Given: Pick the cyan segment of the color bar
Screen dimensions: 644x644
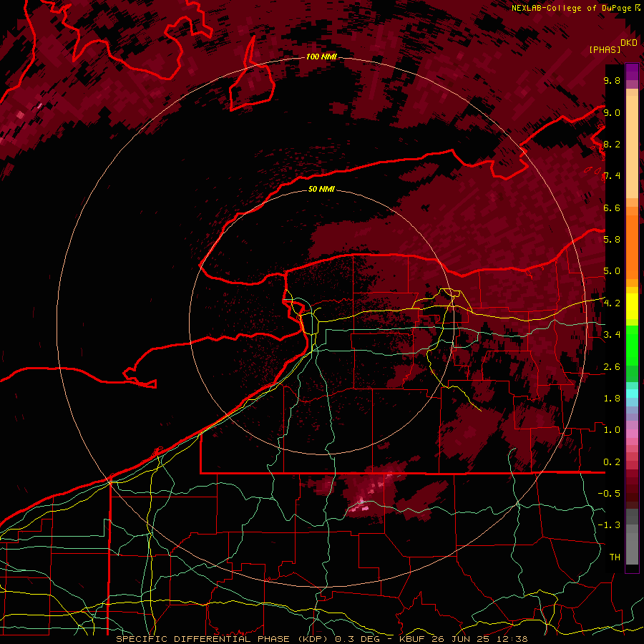Looking at the screenshot, I should 632,394.
